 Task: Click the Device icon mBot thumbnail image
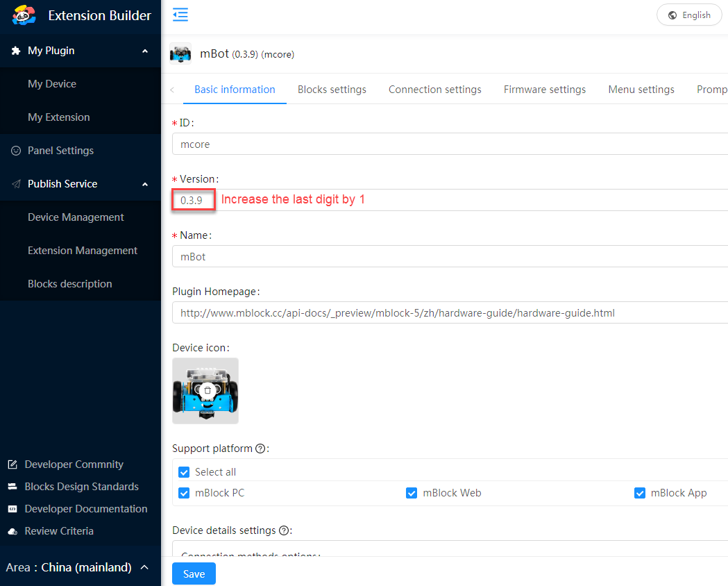[205, 391]
